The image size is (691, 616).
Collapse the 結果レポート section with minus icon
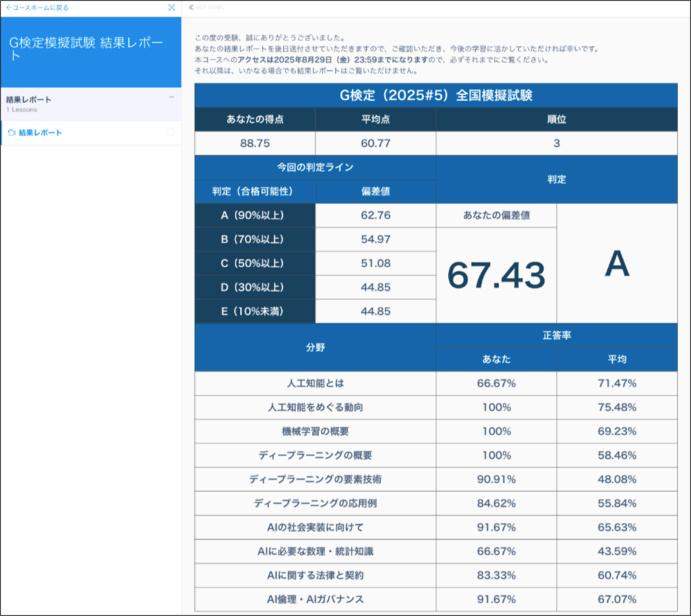171,98
